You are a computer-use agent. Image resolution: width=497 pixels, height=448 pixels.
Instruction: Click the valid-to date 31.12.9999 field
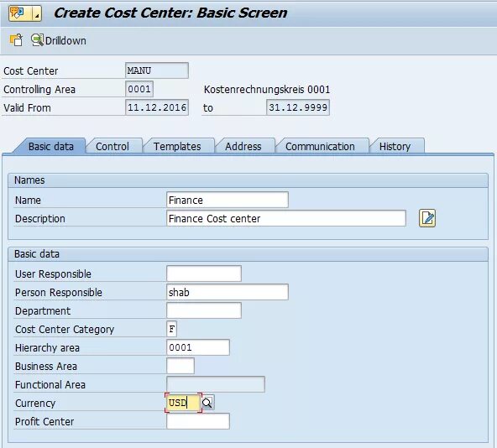coord(298,107)
